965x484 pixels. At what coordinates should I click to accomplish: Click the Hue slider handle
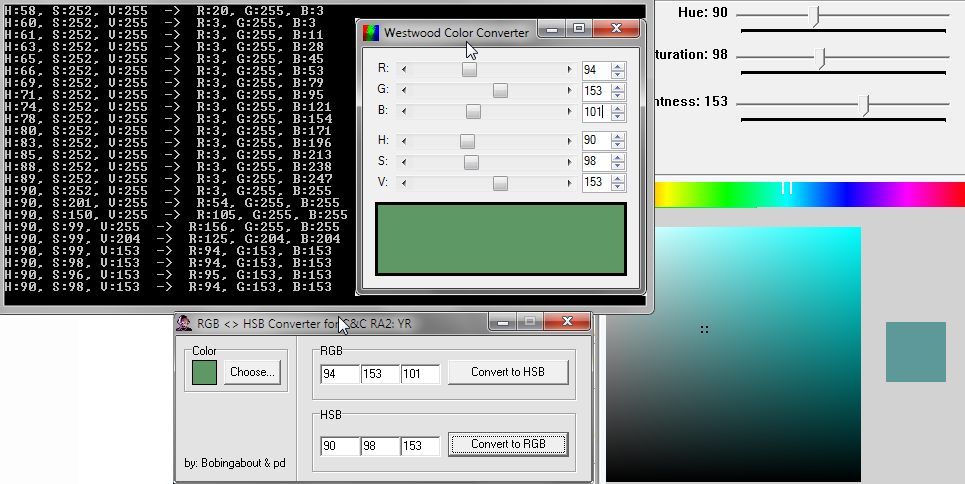(x=816, y=15)
